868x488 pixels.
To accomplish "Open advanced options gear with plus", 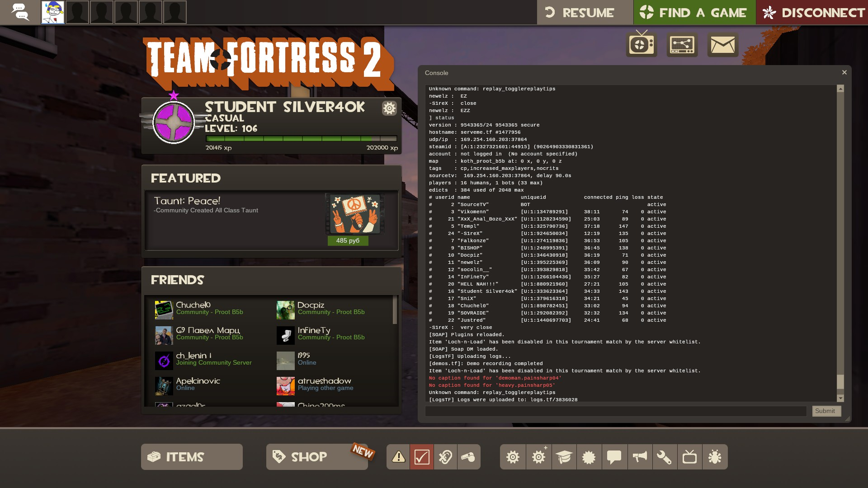I will coord(538,457).
